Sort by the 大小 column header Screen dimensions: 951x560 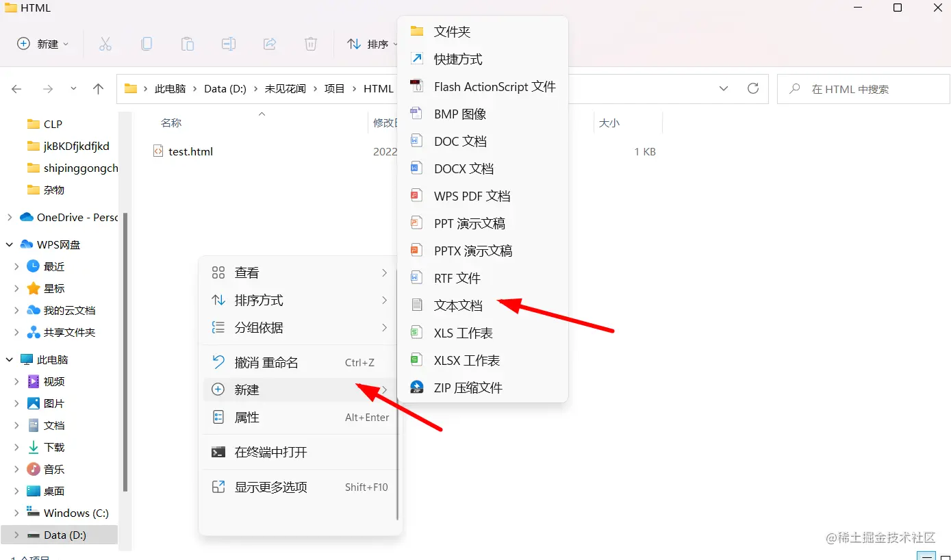tap(609, 123)
